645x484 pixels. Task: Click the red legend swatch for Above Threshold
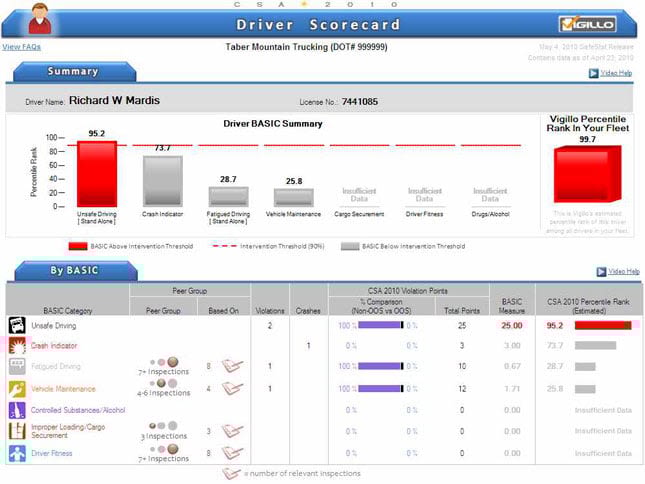point(78,246)
